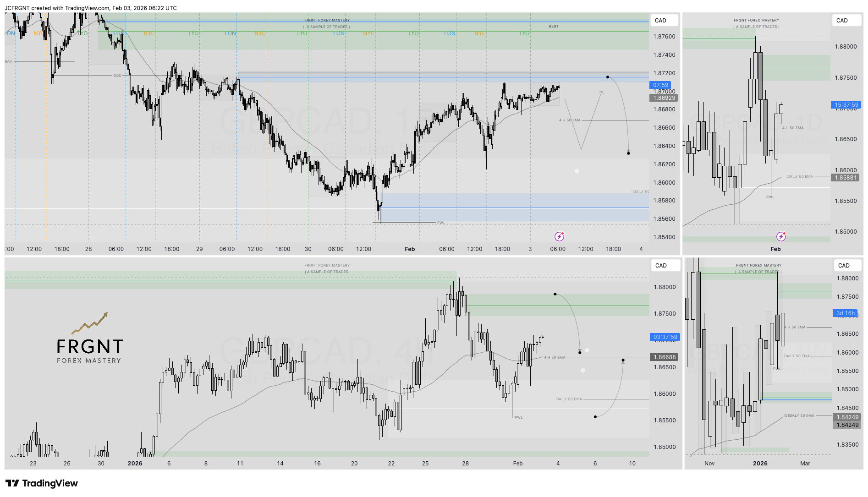868x497 pixels.
Task: Click the TradingView logo at the bottom
Action: click(x=42, y=483)
